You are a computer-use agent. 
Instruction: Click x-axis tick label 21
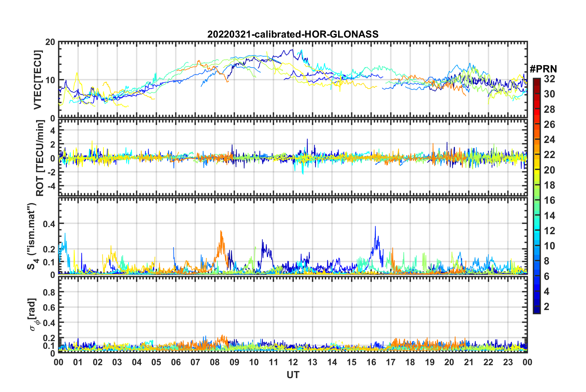(469, 362)
